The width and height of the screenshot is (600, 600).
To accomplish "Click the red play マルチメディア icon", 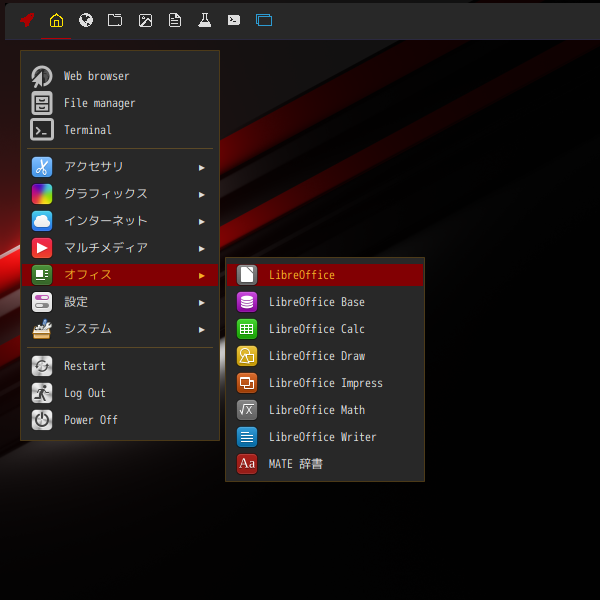I will [42, 248].
